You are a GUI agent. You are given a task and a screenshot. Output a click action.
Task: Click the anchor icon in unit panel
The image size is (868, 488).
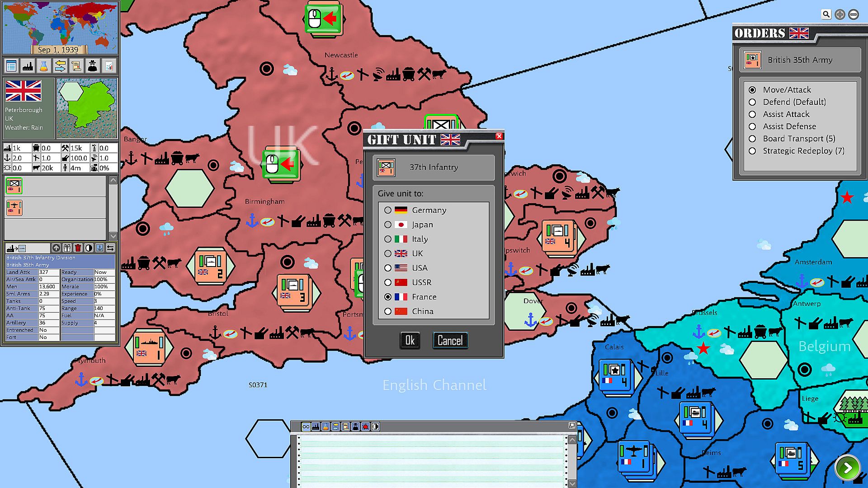tap(99, 248)
